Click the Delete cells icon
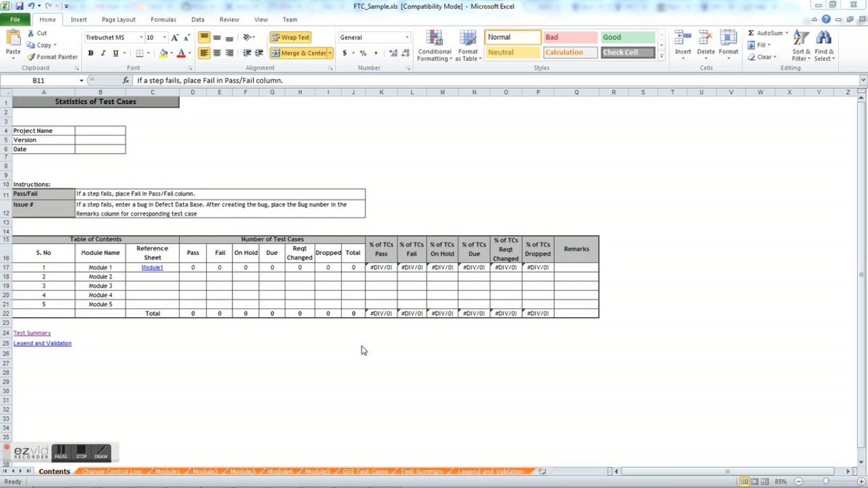868x488 pixels. point(706,38)
